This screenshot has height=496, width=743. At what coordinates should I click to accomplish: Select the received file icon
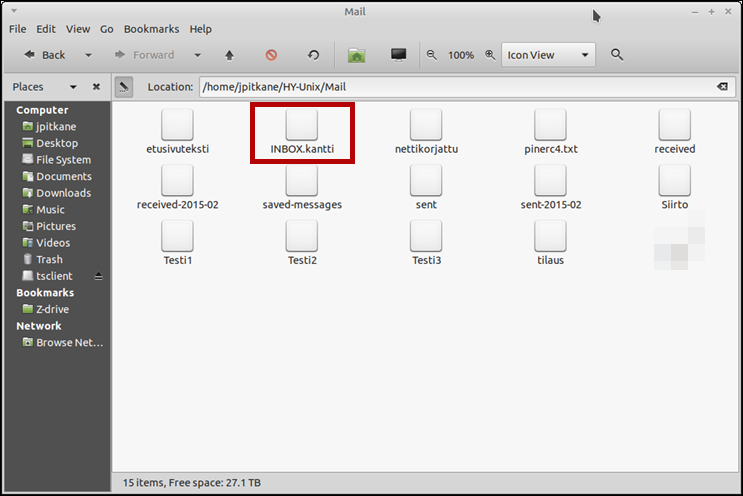tap(675, 125)
